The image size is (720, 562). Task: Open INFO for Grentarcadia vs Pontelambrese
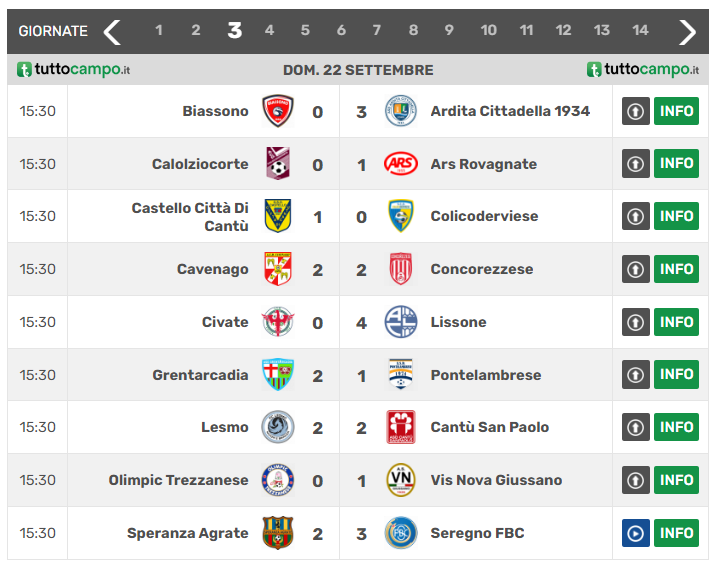[676, 375]
